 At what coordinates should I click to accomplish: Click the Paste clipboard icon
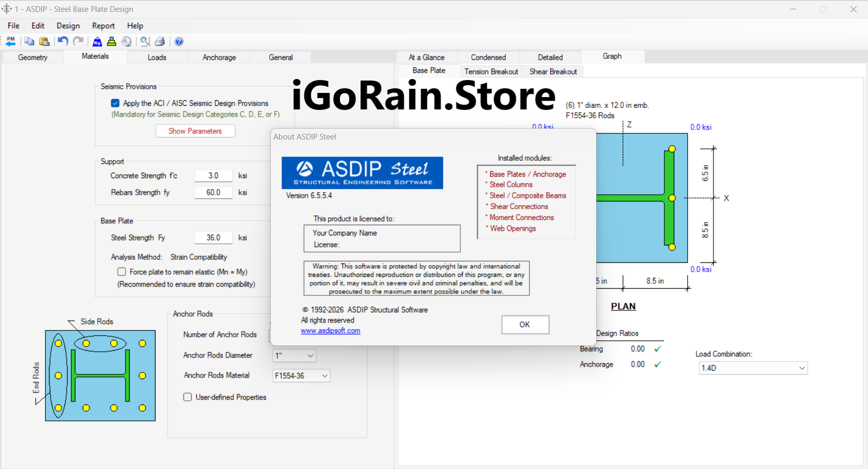click(44, 41)
